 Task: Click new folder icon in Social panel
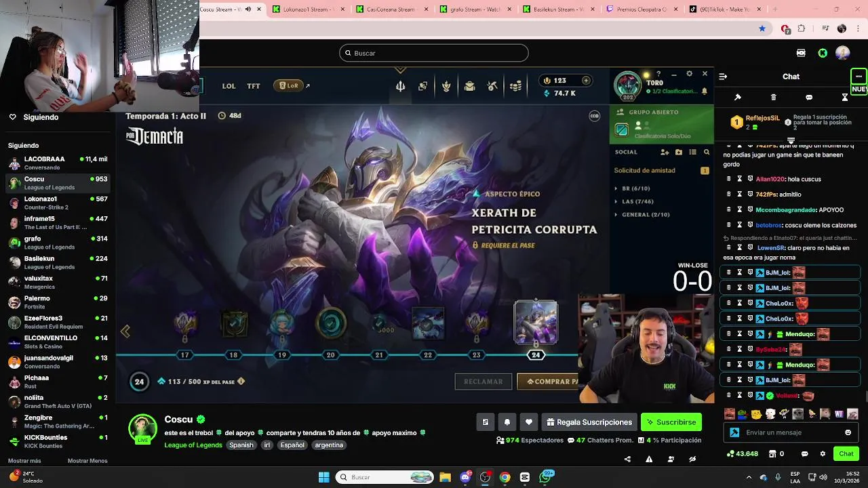click(679, 152)
